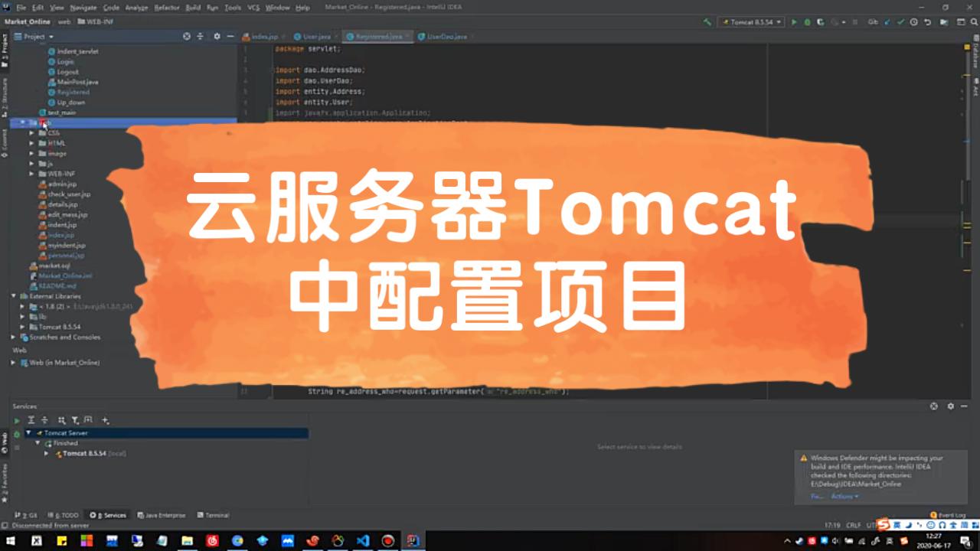Expand the Tomcat 8.5.54 library node
980x551 pixels.
tap(23, 327)
